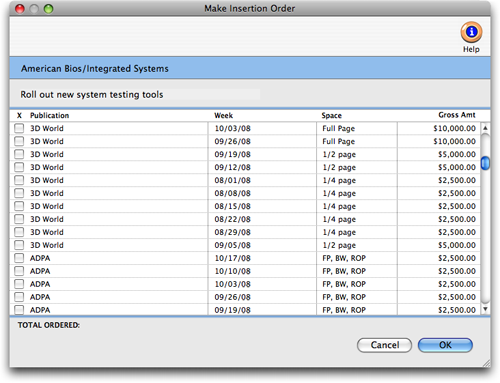Click the window resize grip corner
Viewport: 500px width, 383px height.
tap(486, 363)
